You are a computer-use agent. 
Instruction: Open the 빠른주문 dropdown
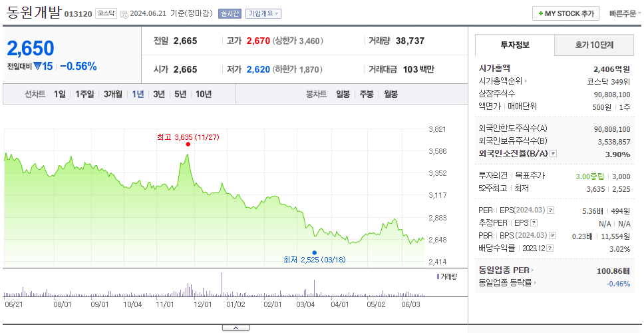625,13
